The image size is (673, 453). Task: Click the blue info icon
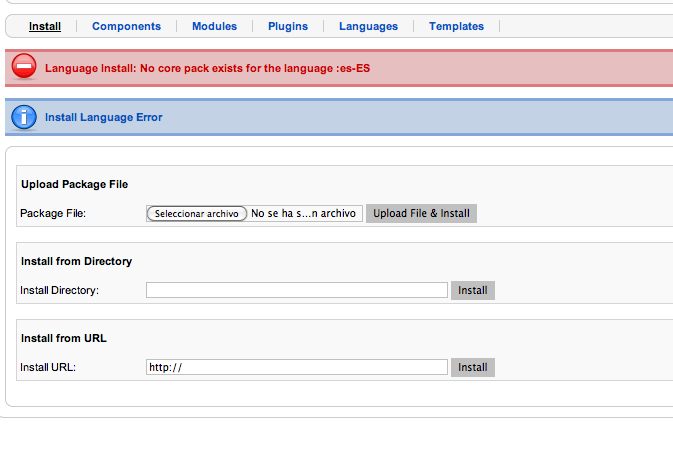click(x=24, y=117)
